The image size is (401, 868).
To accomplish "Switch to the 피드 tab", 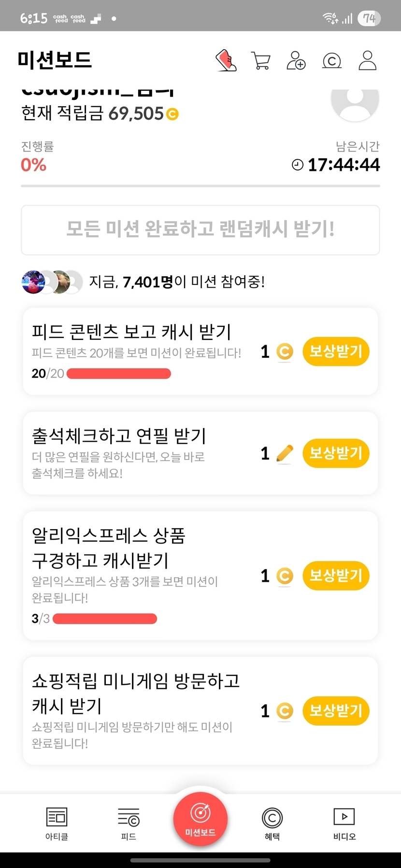I will (x=129, y=823).
